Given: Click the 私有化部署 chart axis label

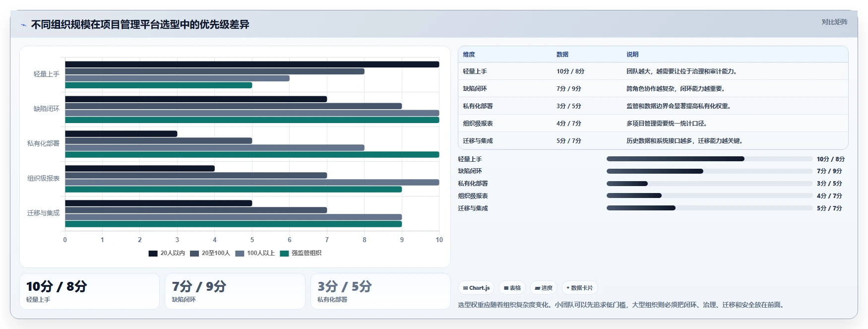Looking at the screenshot, I should pyautogui.click(x=43, y=144).
